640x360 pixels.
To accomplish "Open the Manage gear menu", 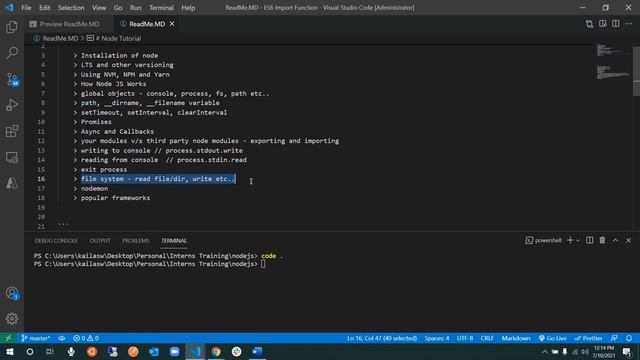I will pos(12,318).
